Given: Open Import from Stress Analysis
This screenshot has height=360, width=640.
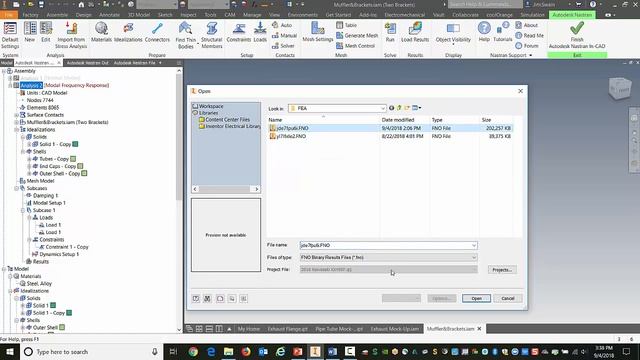Looking at the screenshot, I should [71, 35].
